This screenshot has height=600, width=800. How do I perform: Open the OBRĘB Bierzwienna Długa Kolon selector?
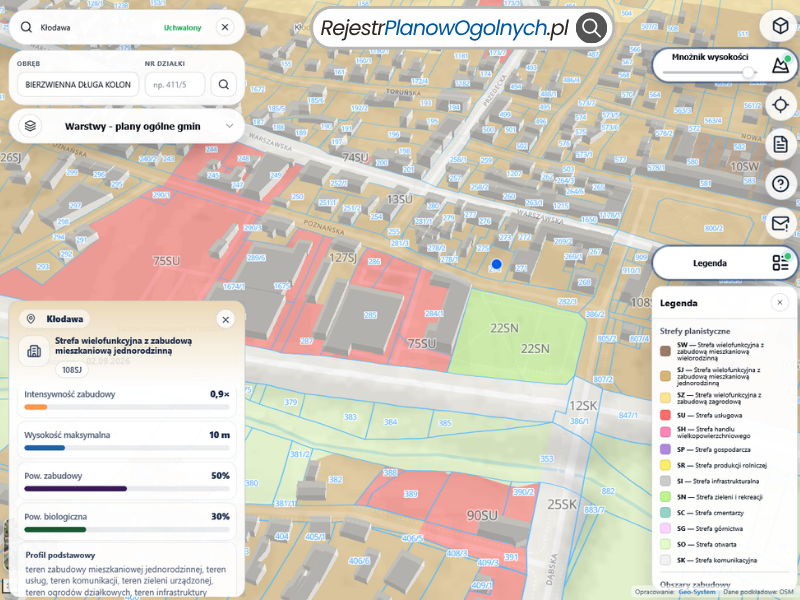[x=78, y=85]
